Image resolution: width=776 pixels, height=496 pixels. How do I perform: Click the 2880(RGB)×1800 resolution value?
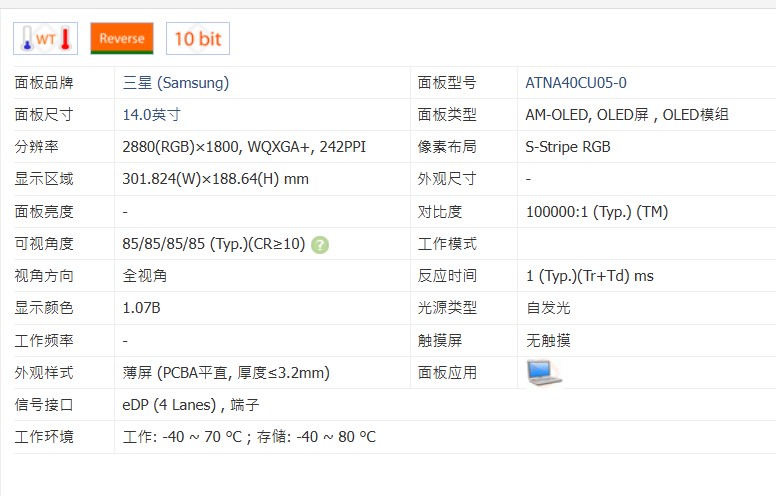(180, 147)
